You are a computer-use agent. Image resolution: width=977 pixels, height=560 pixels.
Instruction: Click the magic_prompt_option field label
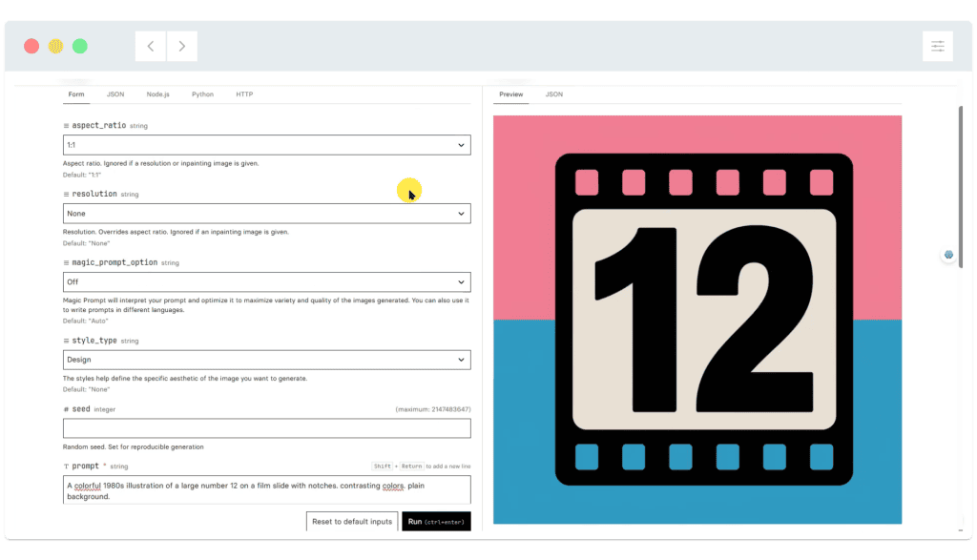[114, 262]
